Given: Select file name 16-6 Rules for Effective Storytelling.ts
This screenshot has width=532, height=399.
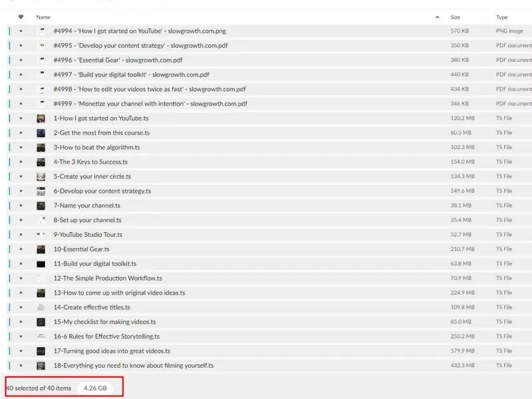Looking at the screenshot, I should (x=106, y=336).
